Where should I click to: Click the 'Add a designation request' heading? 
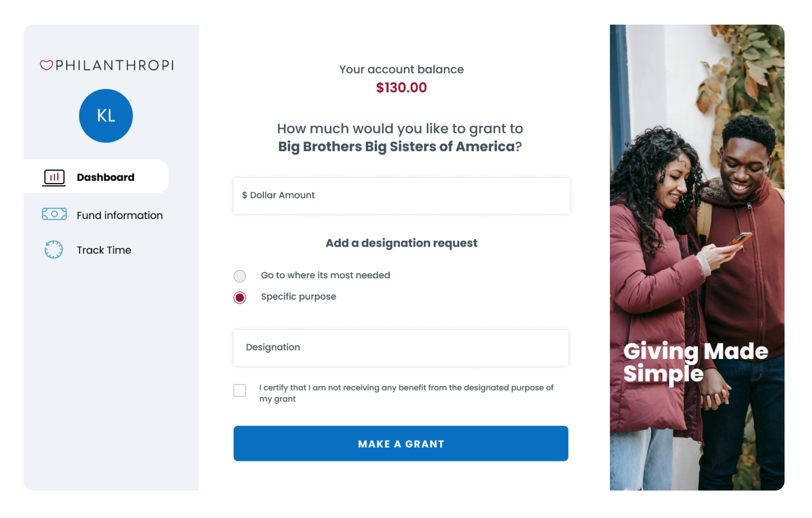(x=401, y=243)
